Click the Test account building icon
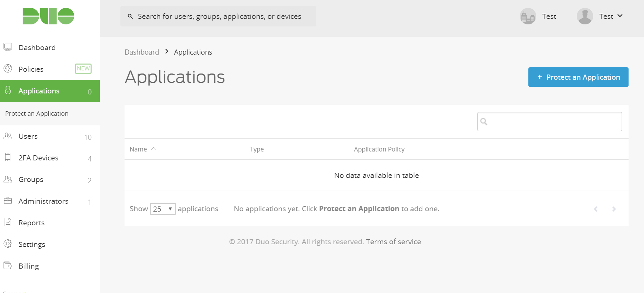This screenshot has width=644, height=293. (x=528, y=16)
